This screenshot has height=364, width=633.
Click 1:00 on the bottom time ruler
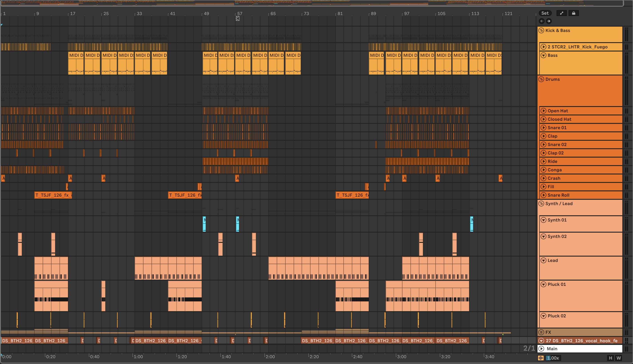(138, 357)
